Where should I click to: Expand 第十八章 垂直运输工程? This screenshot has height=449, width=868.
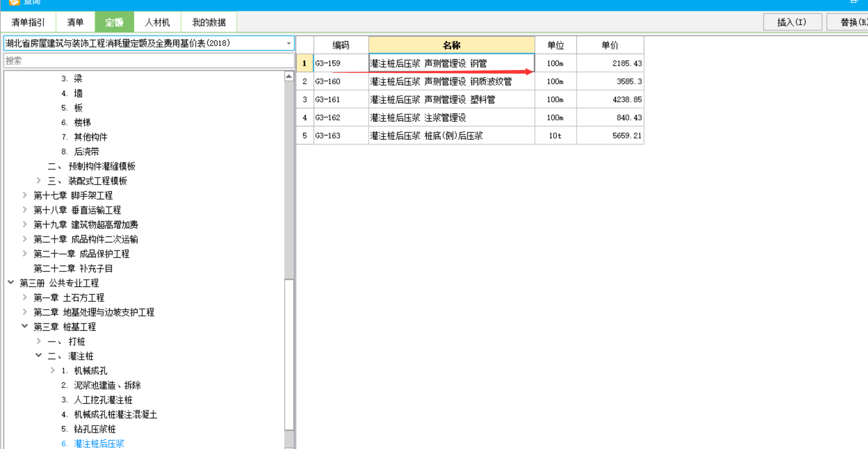pyautogui.click(x=25, y=210)
